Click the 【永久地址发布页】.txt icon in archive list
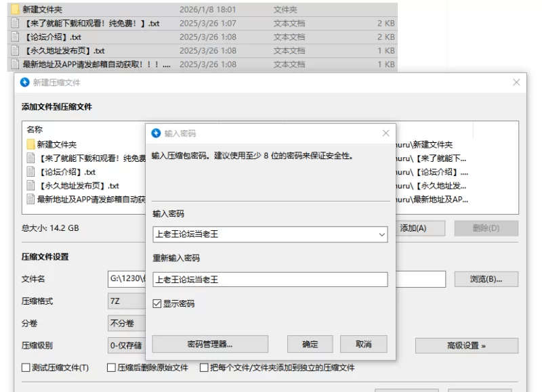The width and height of the screenshot is (542, 392). (31, 186)
